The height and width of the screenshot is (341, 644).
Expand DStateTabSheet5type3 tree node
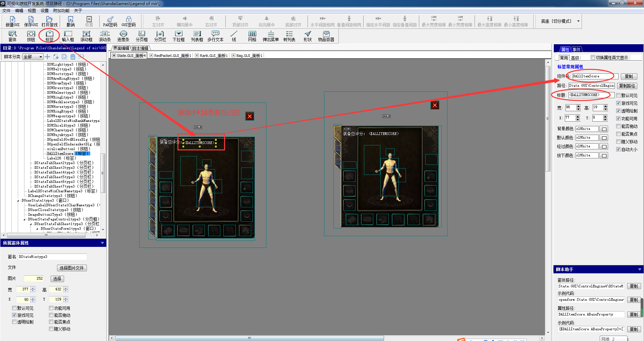31,177
